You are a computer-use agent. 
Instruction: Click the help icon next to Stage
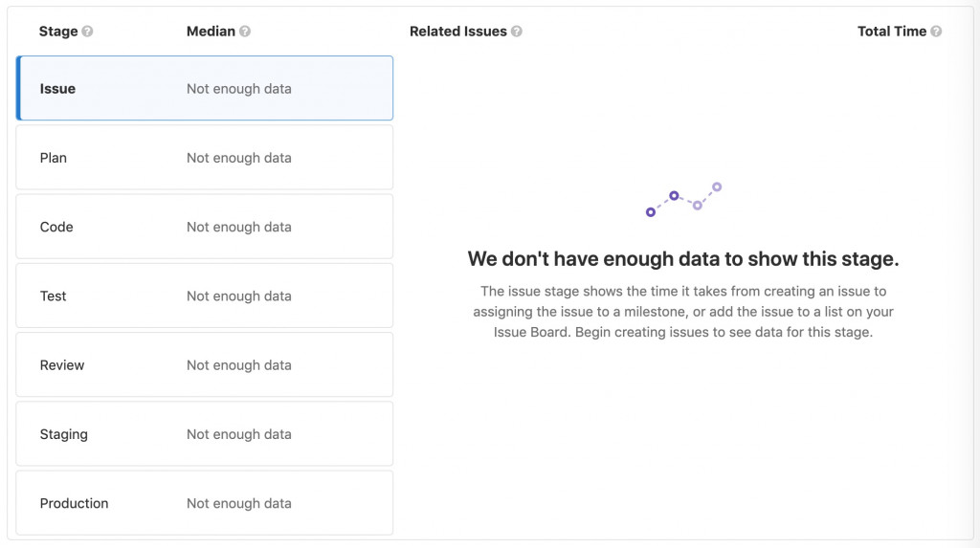tap(88, 32)
